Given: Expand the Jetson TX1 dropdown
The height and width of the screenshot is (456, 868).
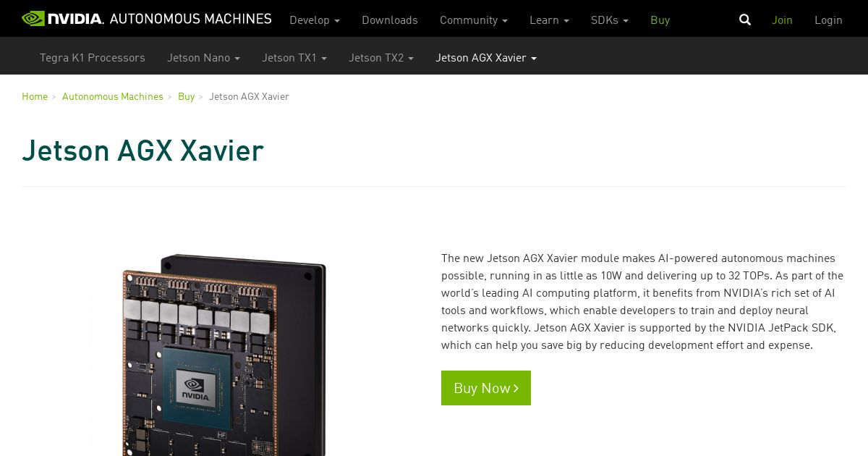Looking at the screenshot, I should click(x=294, y=57).
